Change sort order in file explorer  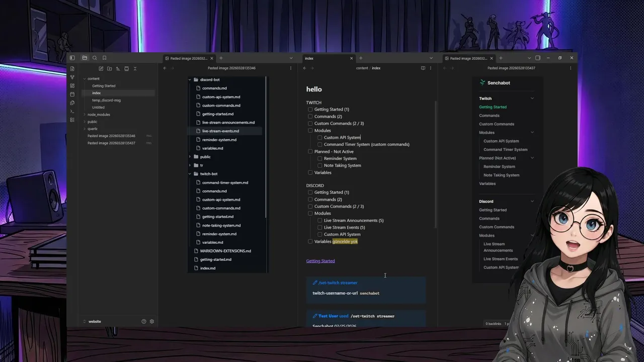coord(118,68)
